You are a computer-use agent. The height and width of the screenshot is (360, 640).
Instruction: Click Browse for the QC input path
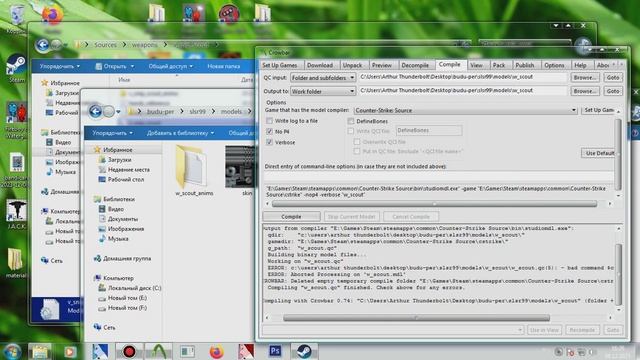pyautogui.click(x=584, y=78)
